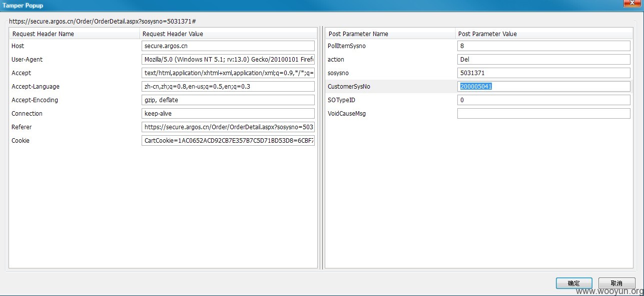Select the Referer header name label

point(21,127)
